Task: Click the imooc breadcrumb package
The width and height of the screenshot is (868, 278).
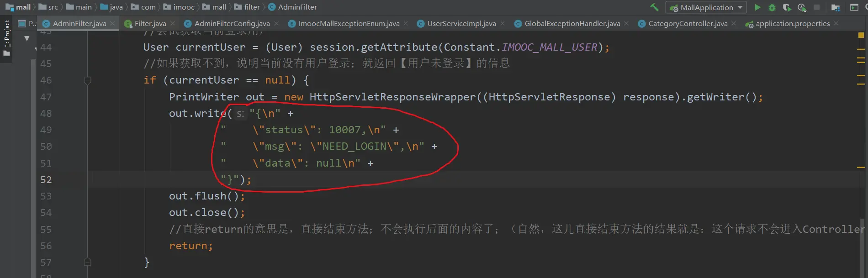Action: [x=179, y=7]
